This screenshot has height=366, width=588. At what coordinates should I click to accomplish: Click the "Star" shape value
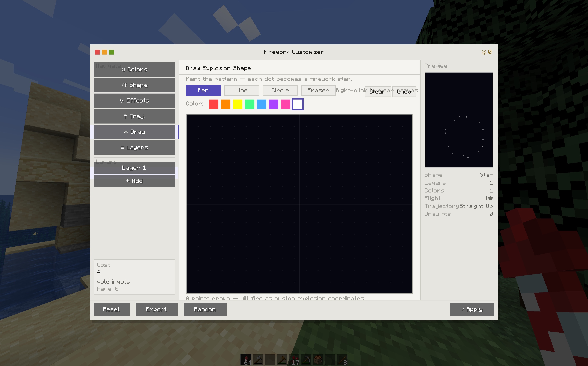point(486,175)
